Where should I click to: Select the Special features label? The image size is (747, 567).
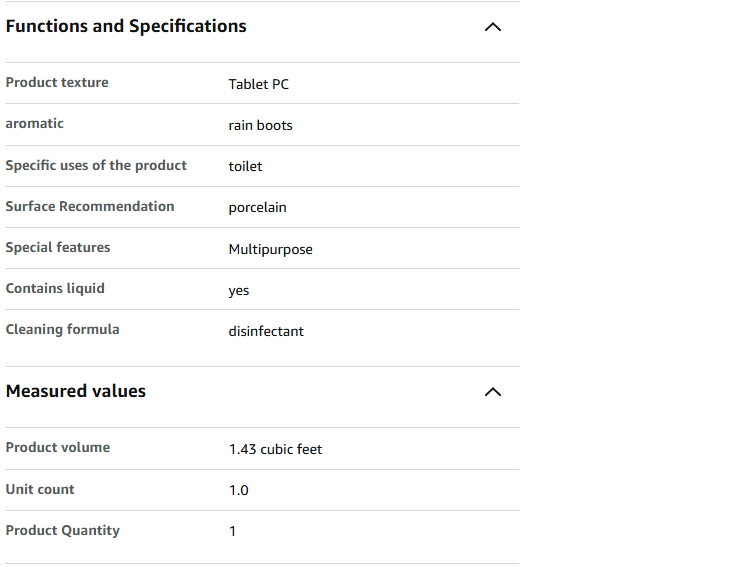[58, 247]
